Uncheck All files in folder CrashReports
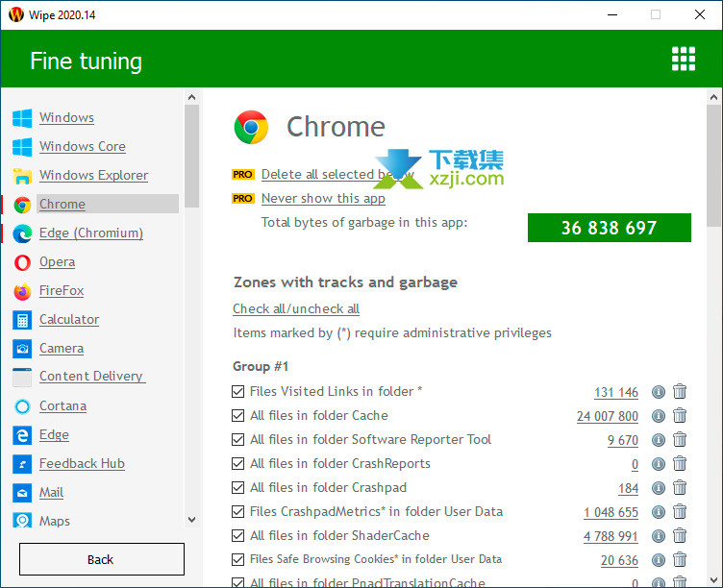Viewport: 723px width, 588px height. click(237, 464)
